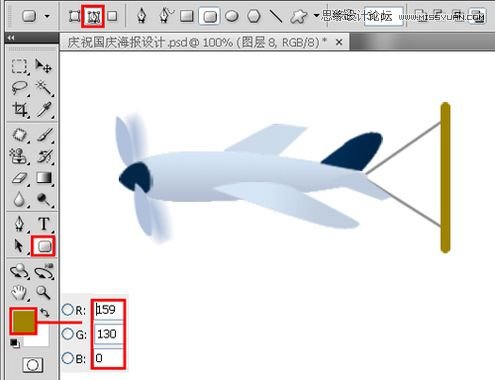Select the R color radio button
495x380 pixels.
coord(67,310)
